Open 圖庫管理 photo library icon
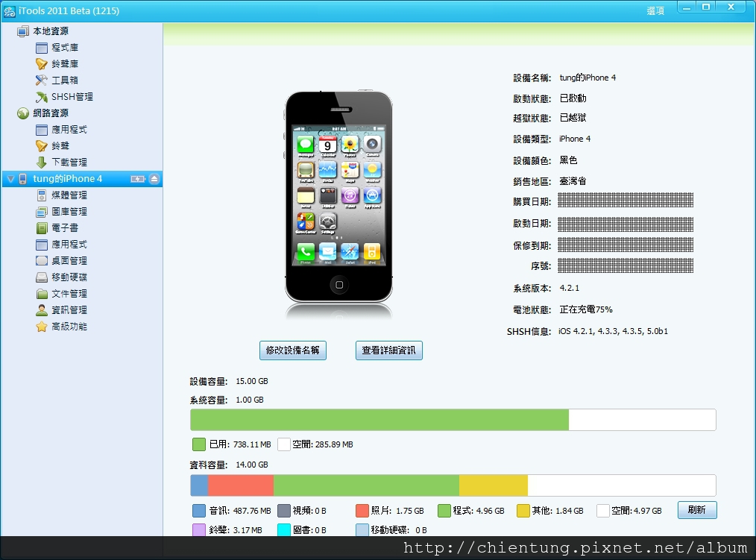The width and height of the screenshot is (756, 560). point(42,212)
